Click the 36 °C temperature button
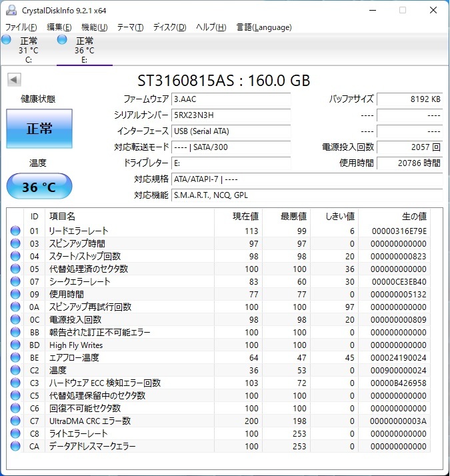The height and width of the screenshot is (476, 450). coord(39,187)
